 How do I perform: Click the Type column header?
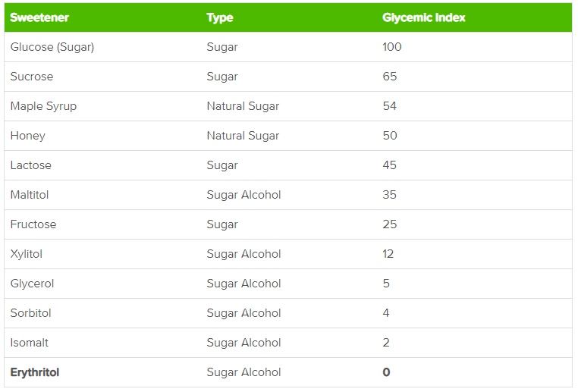tap(220, 17)
